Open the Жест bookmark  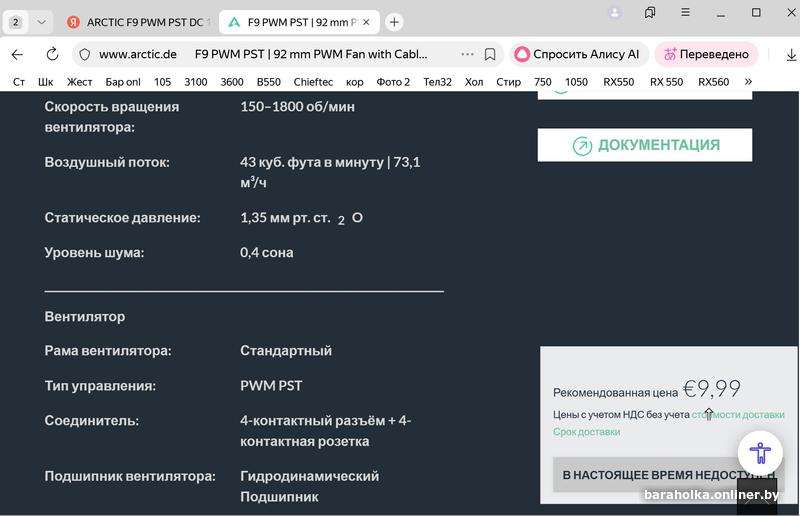pyautogui.click(x=80, y=82)
